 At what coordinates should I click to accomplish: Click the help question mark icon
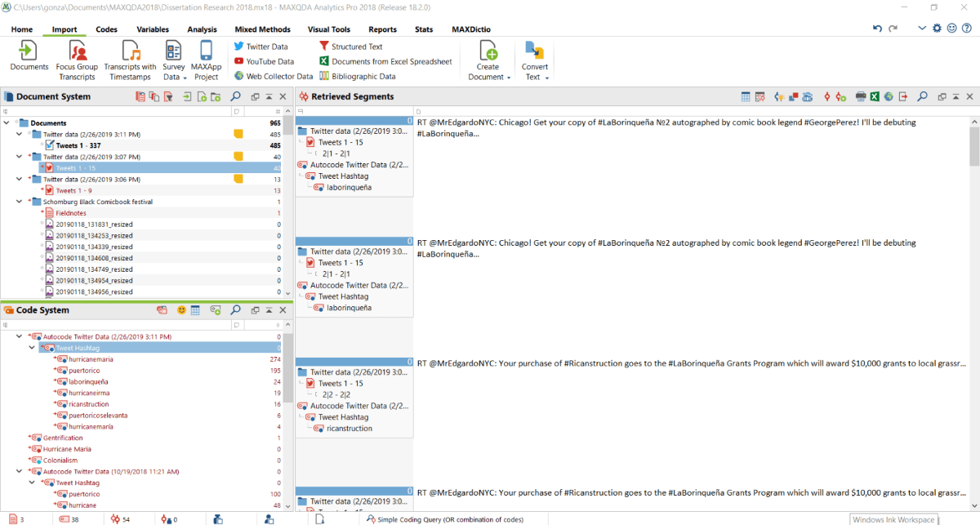(967, 29)
